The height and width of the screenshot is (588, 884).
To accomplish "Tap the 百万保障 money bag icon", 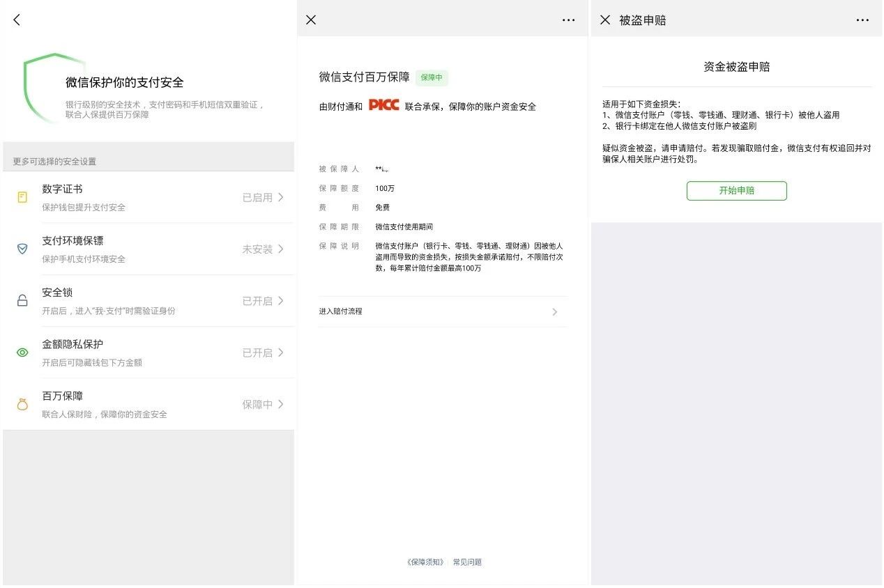I will (22, 404).
